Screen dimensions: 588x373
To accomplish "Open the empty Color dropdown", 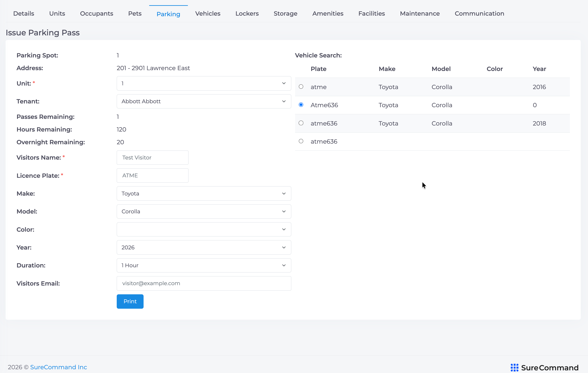I will point(204,229).
